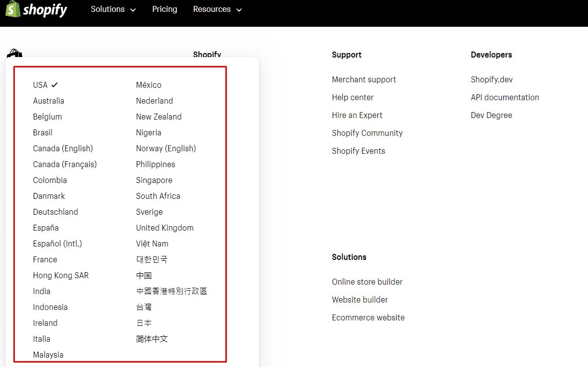This screenshot has width=588, height=367.
Task: Choose Sverige region
Action: pyautogui.click(x=149, y=212)
